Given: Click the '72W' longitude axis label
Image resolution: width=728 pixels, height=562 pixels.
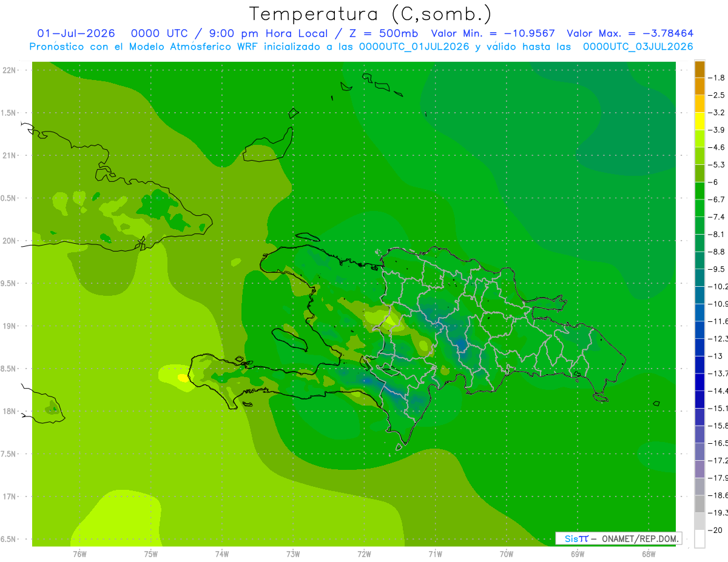Looking at the screenshot, I should (364, 554).
